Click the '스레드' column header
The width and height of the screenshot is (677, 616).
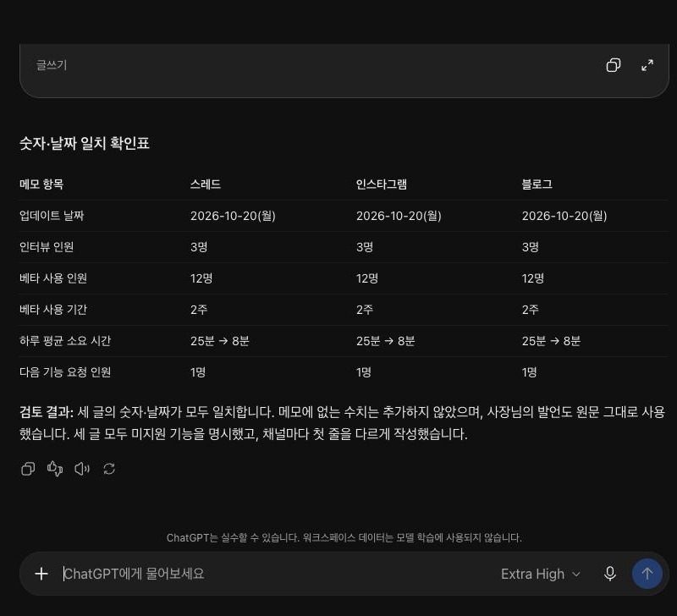[x=206, y=184]
